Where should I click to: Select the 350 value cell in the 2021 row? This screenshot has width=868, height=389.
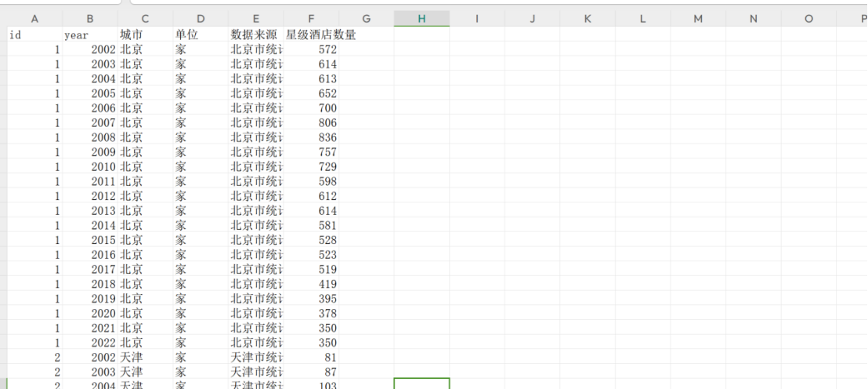[311, 328]
